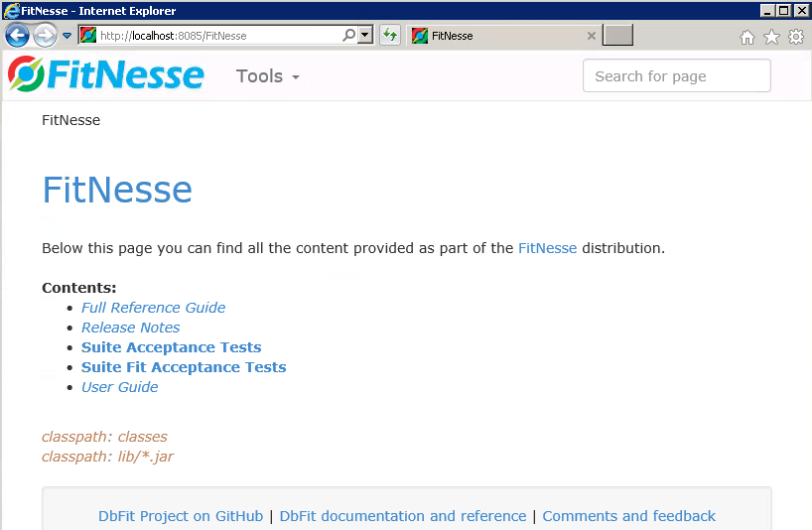Image resolution: width=812 pixels, height=530 pixels.
Task: Go to the browser Home icon
Action: [747, 37]
